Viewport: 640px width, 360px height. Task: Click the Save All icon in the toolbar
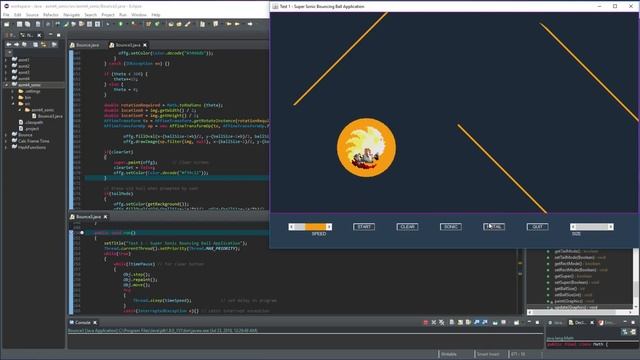click(x=27, y=24)
